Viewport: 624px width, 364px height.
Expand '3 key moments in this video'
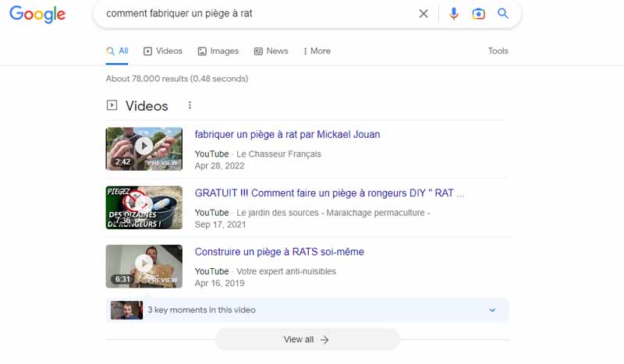307,310
